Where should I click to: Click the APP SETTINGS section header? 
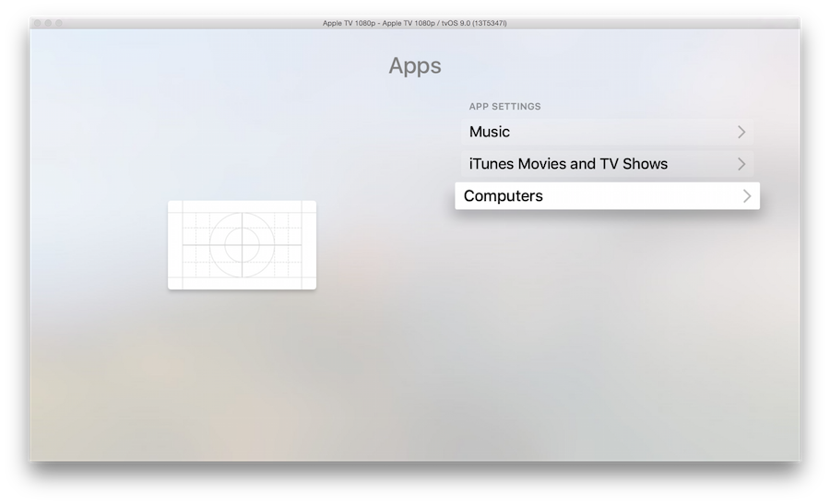pos(505,106)
